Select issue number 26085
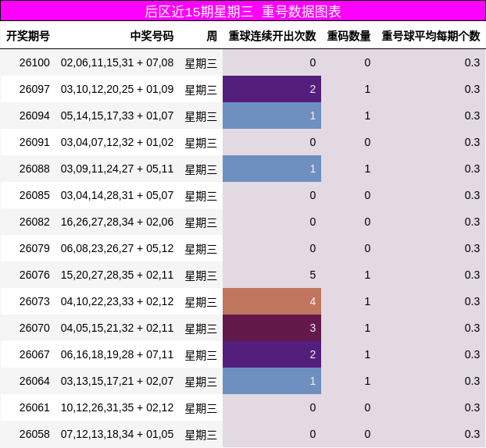Viewport: 486px width, 448px height. [x=34, y=195]
